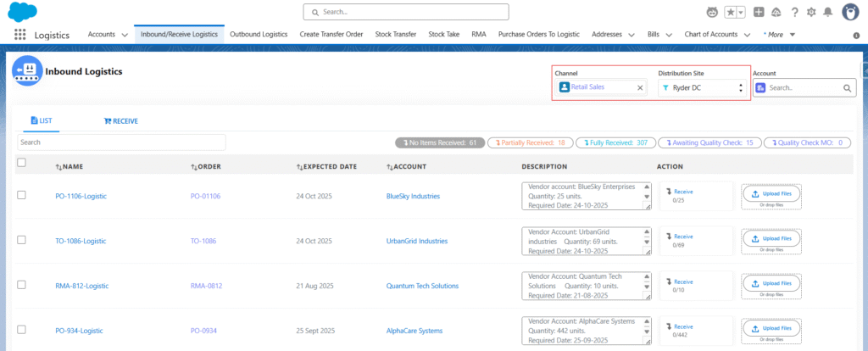Click the list Search input field
868x351 pixels.
pos(121,142)
